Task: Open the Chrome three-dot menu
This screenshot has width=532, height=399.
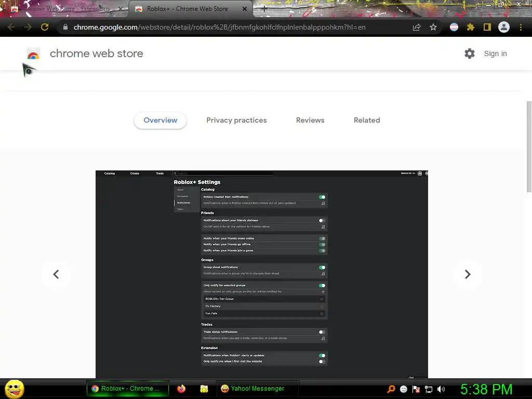Action: click(521, 27)
